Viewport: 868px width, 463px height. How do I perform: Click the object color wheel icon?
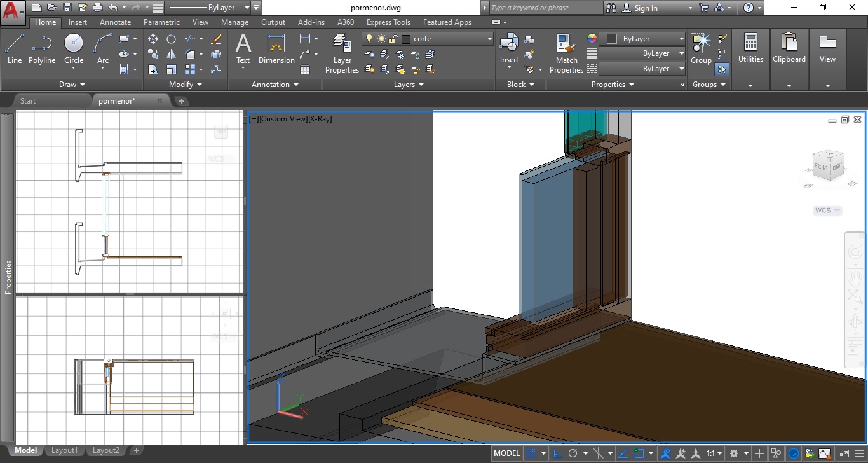coord(592,38)
